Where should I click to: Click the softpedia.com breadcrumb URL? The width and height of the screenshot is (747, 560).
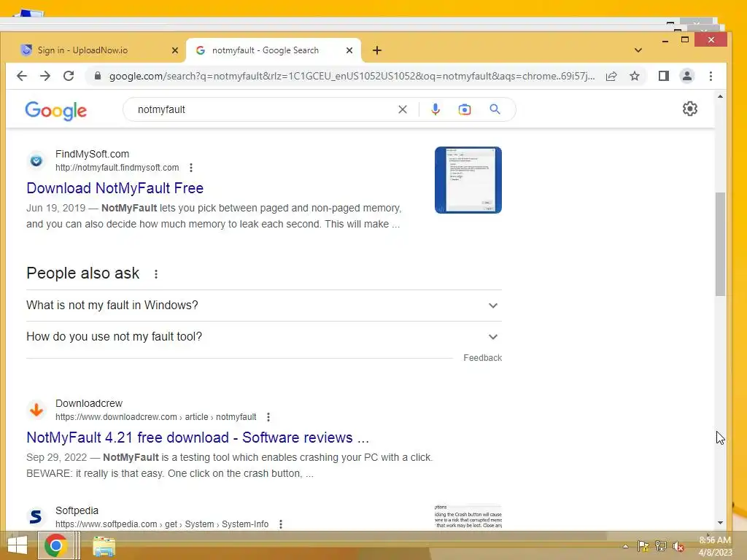[x=162, y=524]
